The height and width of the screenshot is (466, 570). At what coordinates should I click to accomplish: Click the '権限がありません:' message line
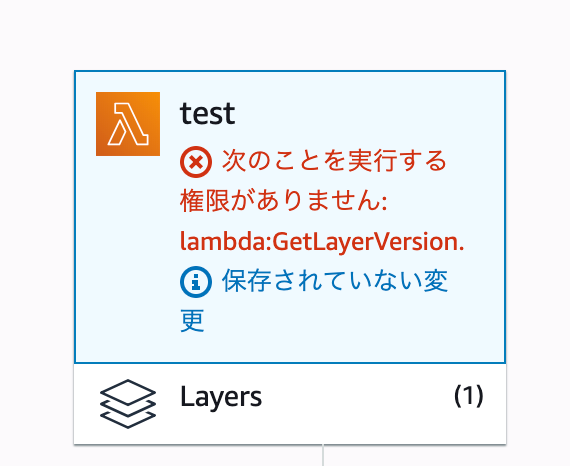[284, 201]
